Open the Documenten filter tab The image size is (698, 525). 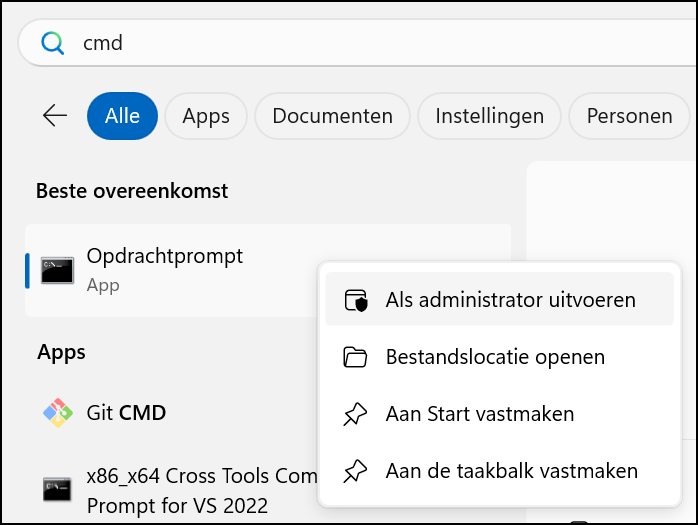333,116
